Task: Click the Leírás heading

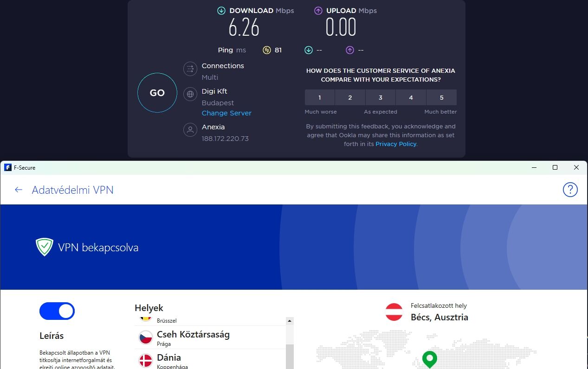Action: tap(52, 336)
